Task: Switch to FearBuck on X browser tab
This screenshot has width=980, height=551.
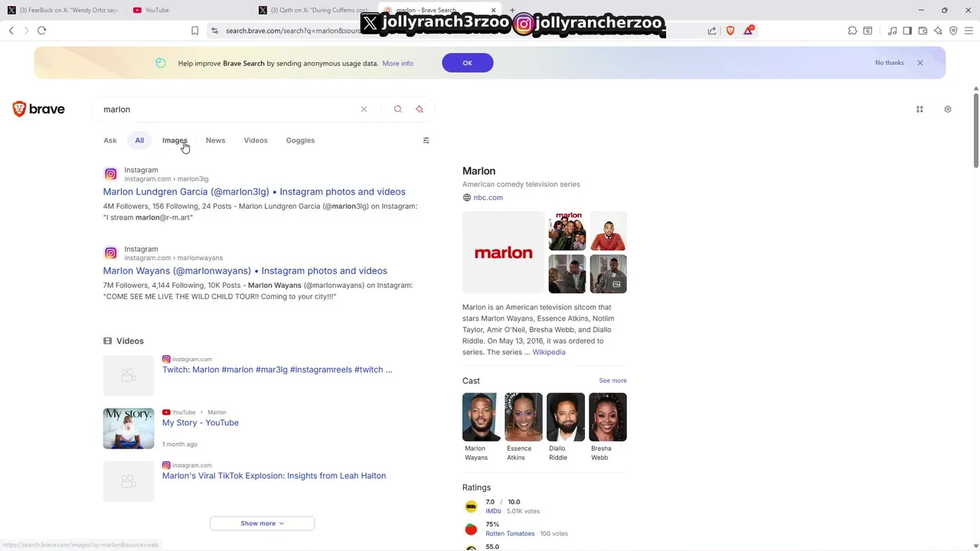Action: point(61,10)
